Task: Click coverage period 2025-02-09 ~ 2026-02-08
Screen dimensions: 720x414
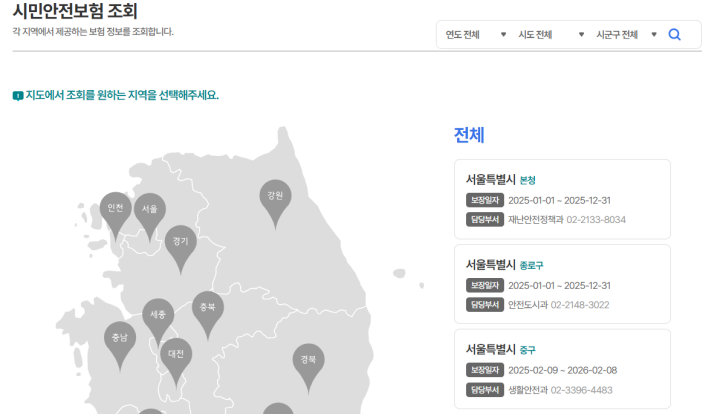Action: [x=562, y=370]
